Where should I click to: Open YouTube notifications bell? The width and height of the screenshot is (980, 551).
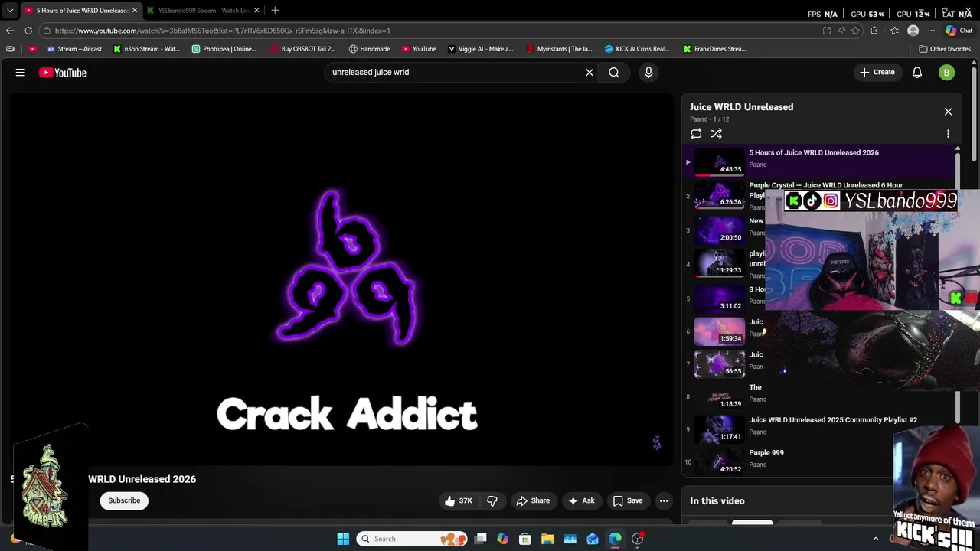click(x=917, y=73)
